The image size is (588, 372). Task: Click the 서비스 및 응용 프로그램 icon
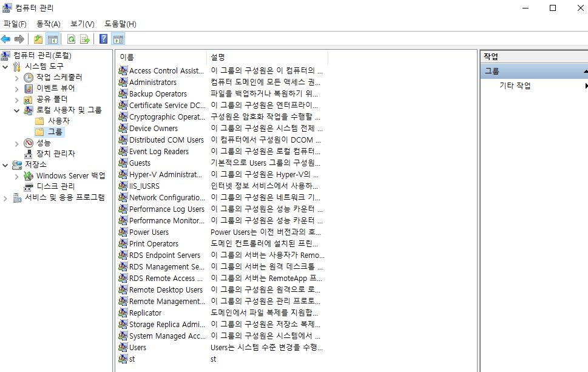coord(17,198)
